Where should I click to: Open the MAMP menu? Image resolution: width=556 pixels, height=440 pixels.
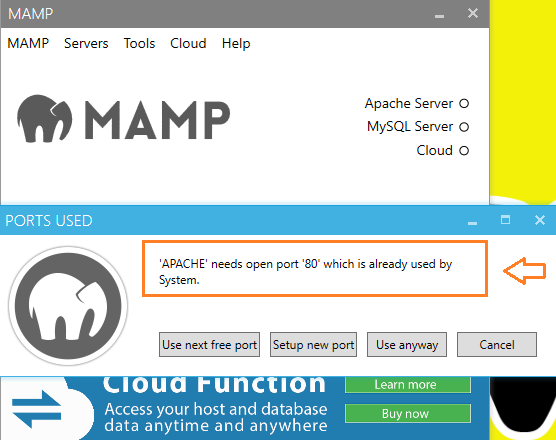28,44
